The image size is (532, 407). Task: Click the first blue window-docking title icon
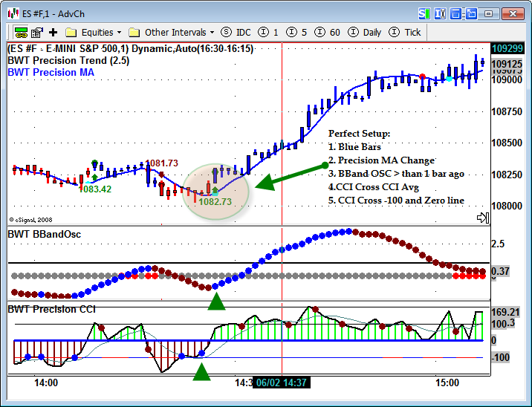[455, 14]
